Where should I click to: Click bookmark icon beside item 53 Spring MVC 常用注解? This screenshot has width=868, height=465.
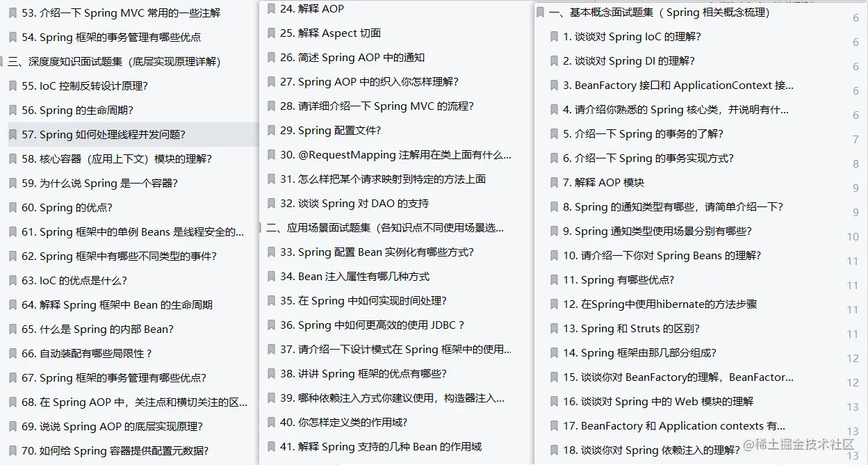[x=13, y=13]
